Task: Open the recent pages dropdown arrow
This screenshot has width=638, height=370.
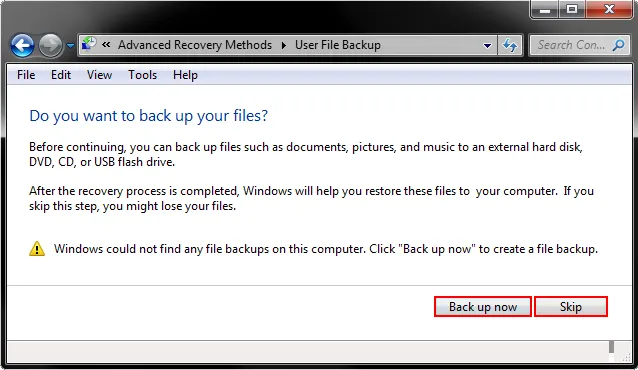Action: 70,46
